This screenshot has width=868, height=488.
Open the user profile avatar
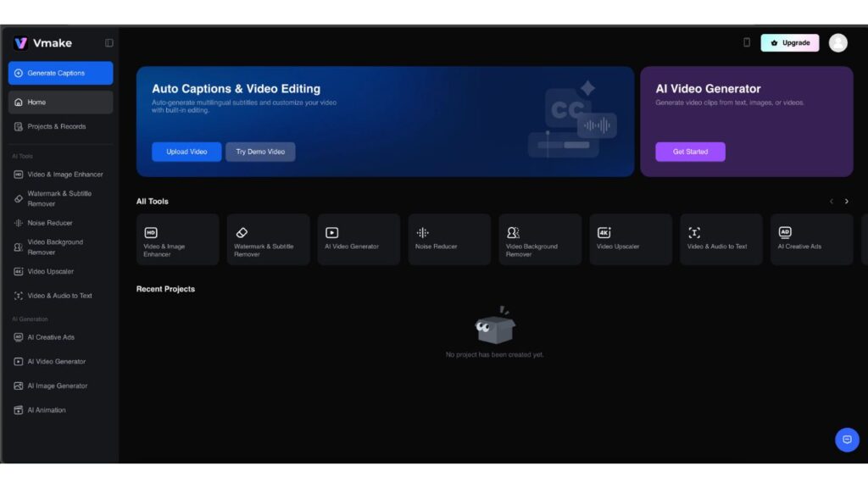(837, 42)
